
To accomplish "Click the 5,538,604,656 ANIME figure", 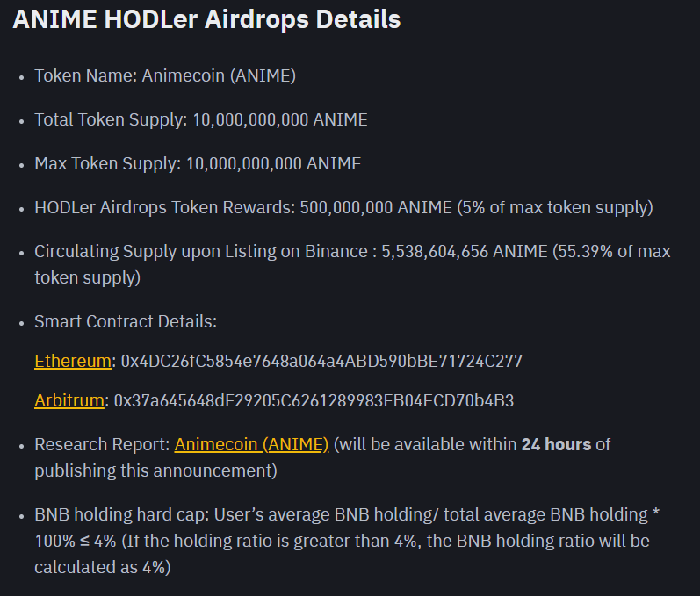I will [x=465, y=252].
